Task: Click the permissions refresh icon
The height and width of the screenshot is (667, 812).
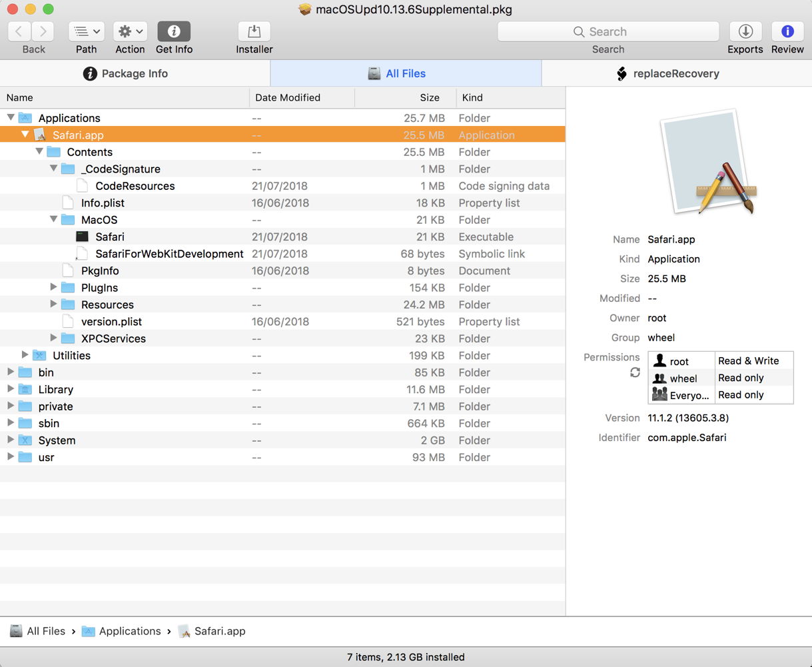Action: pyautogui.click(x=635, y=372)
